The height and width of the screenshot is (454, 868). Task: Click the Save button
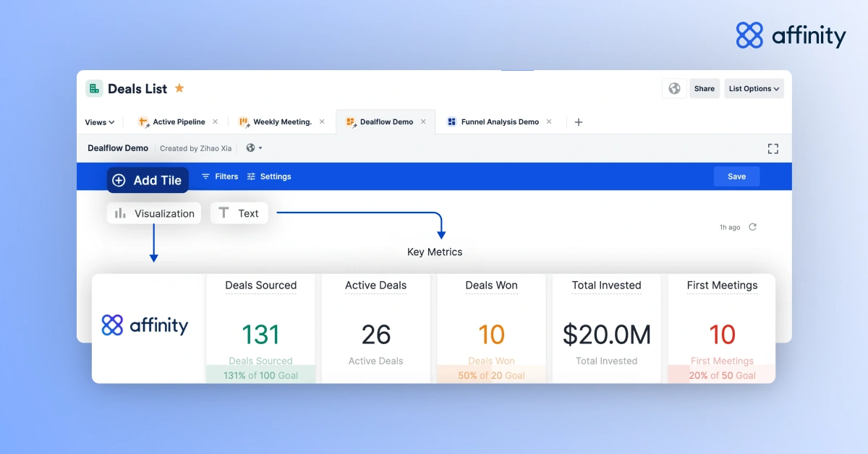pyautogui.click(x=736, y=176)
